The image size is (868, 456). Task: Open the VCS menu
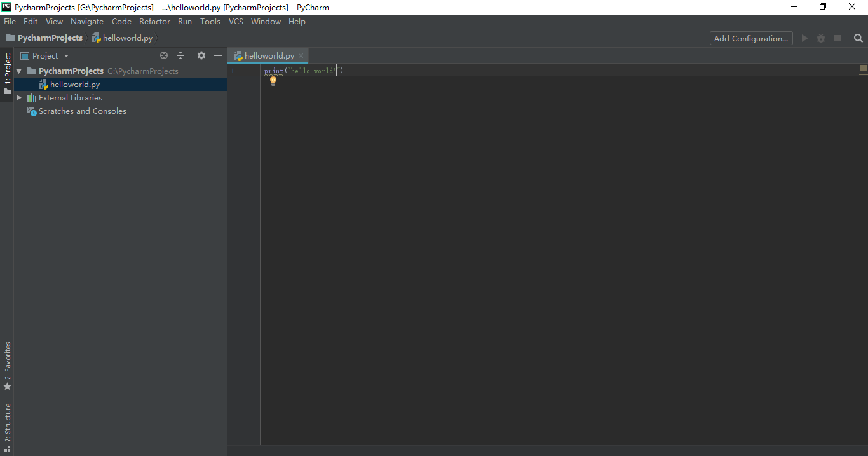pos(236,22)
